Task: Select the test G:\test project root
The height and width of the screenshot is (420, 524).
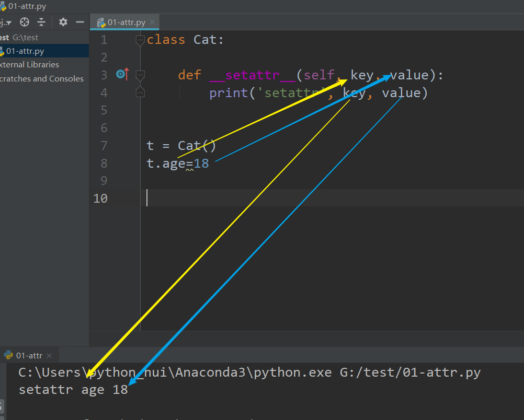Action: [19, 38]
